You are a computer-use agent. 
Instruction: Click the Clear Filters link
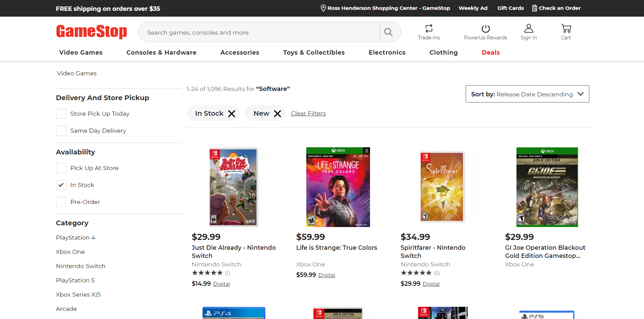308,113
